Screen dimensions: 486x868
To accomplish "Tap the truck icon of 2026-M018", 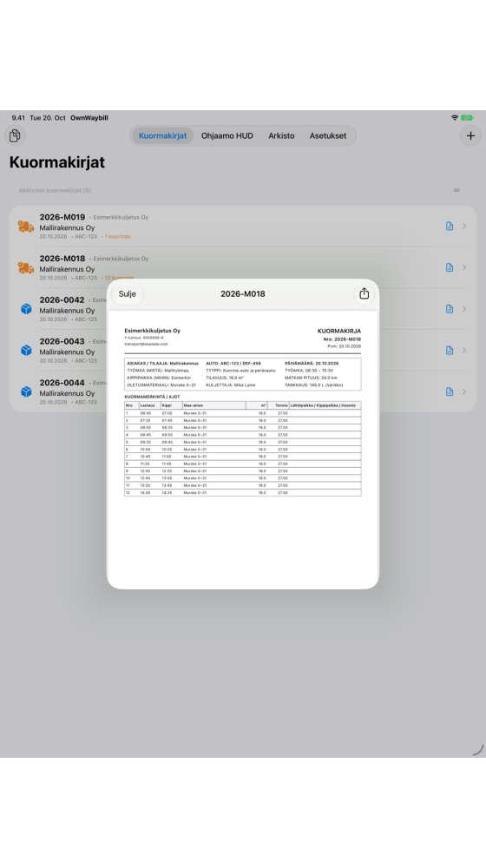I will point(25,268).
